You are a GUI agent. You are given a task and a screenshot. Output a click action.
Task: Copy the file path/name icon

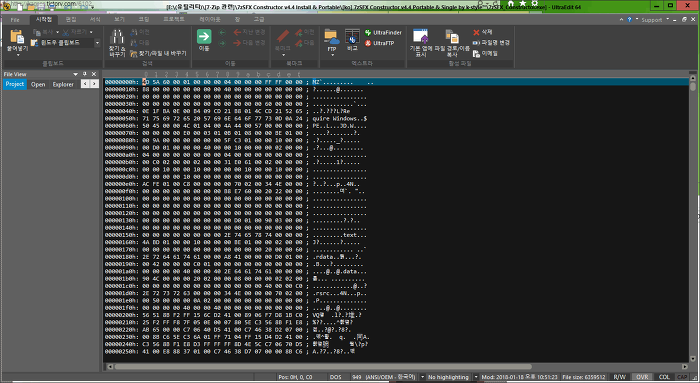coord(452,37)
